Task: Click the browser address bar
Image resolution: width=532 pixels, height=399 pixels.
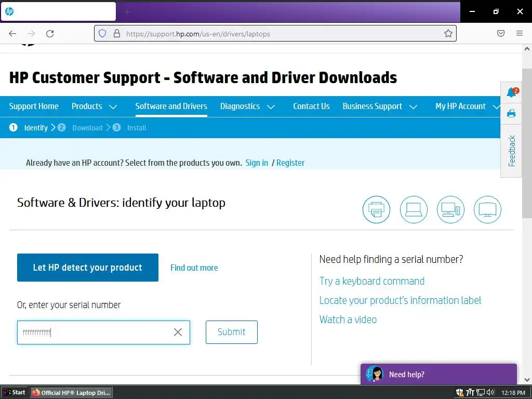Action: click(275, 33)
